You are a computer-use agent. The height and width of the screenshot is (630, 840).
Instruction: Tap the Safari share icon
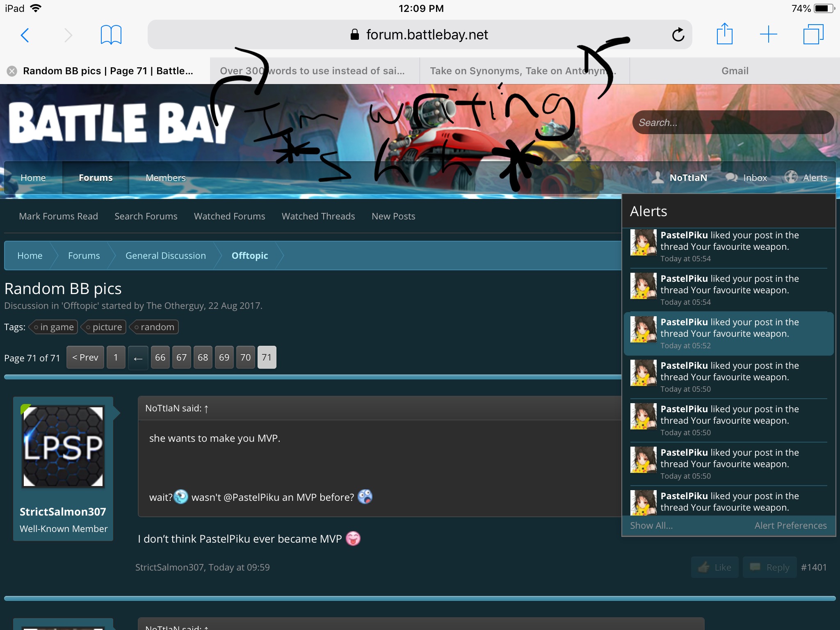(724, 34)
